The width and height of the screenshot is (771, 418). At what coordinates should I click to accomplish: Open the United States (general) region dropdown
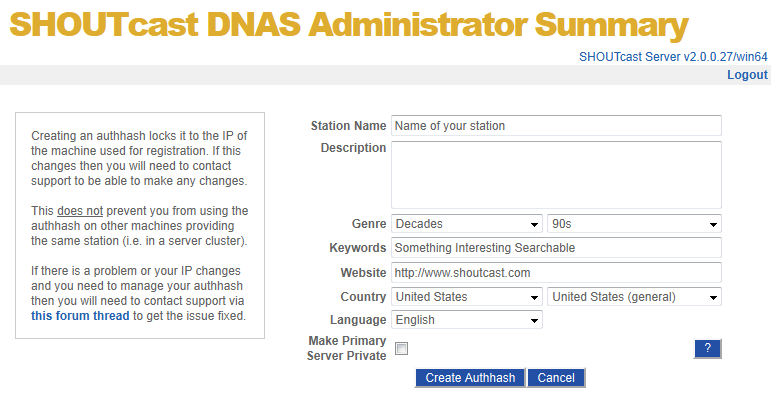click(x=634, y=297)
